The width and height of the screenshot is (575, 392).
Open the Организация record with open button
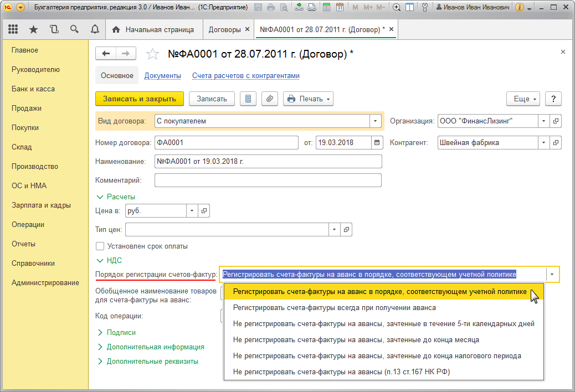click(556, 121)
